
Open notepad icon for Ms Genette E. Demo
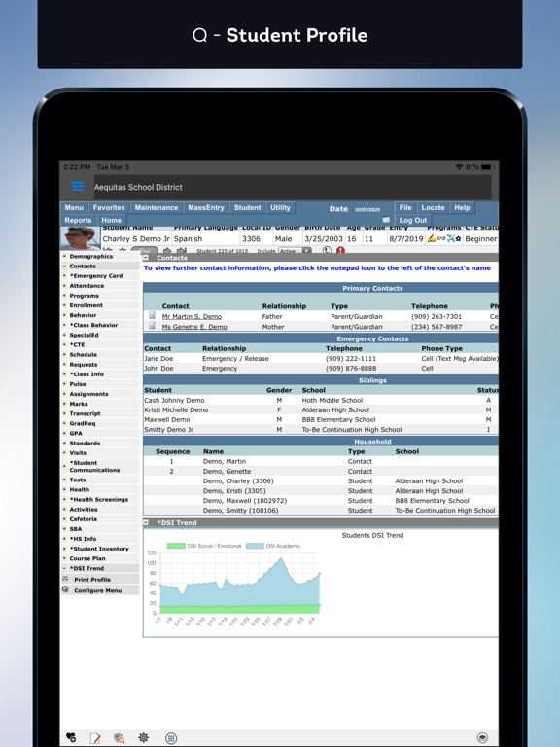coord(152,326)
